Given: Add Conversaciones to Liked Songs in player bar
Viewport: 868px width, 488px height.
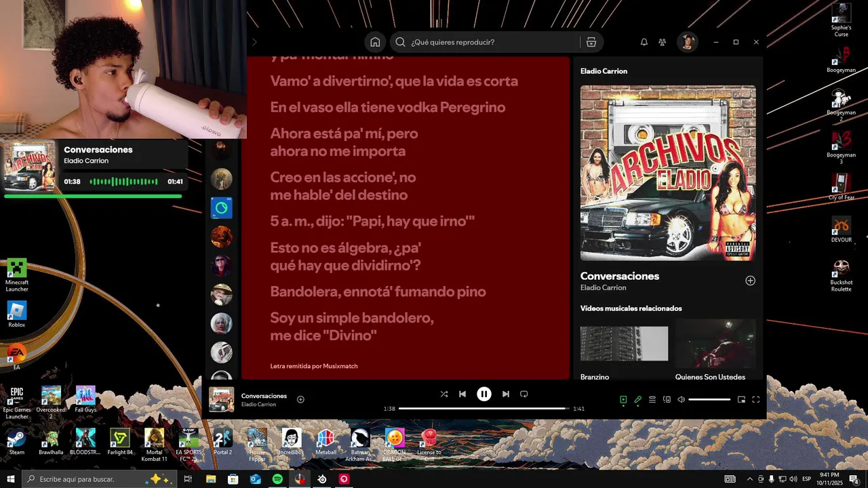Looking at the screenshot, I should pyautogui.click(x=300, y=399).
